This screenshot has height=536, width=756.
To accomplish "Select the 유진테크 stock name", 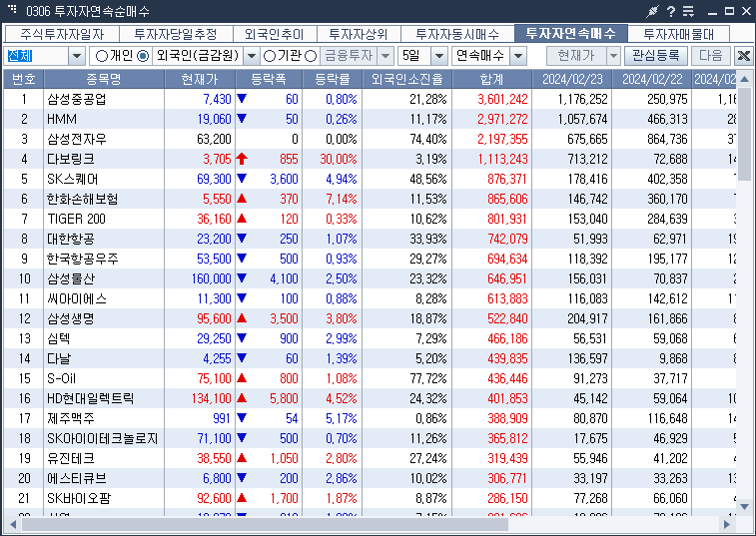I will click(70, 459).
